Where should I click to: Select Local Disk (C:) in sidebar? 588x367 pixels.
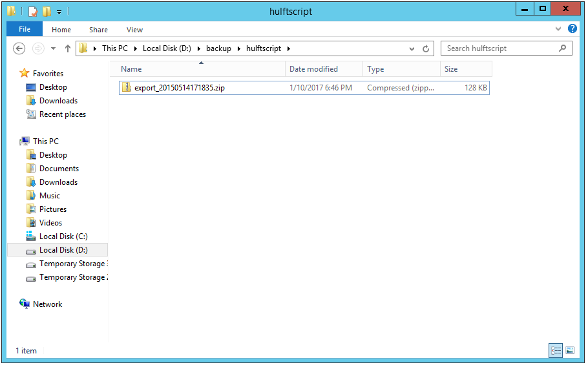click(x=63, y=236)
